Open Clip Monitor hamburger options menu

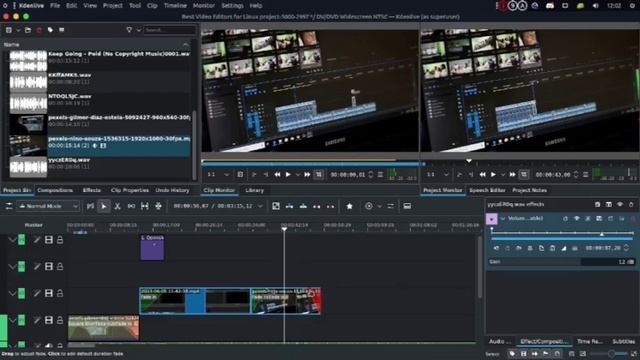click(x=380, y=175)
